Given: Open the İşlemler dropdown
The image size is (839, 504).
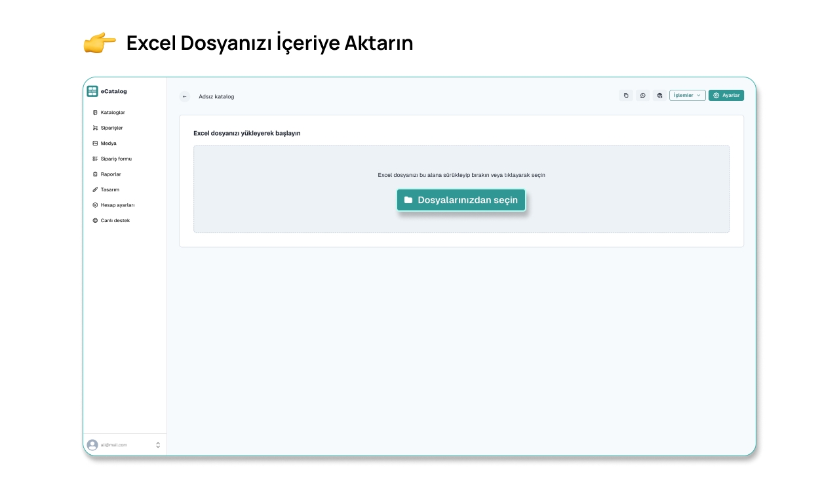Looking at the screenshot, I should click(x=687, y=95).
